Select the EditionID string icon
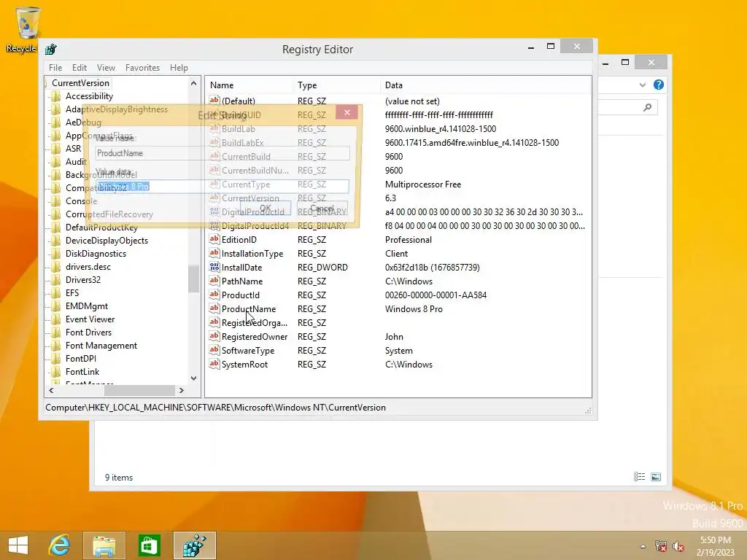 point(214,239)
